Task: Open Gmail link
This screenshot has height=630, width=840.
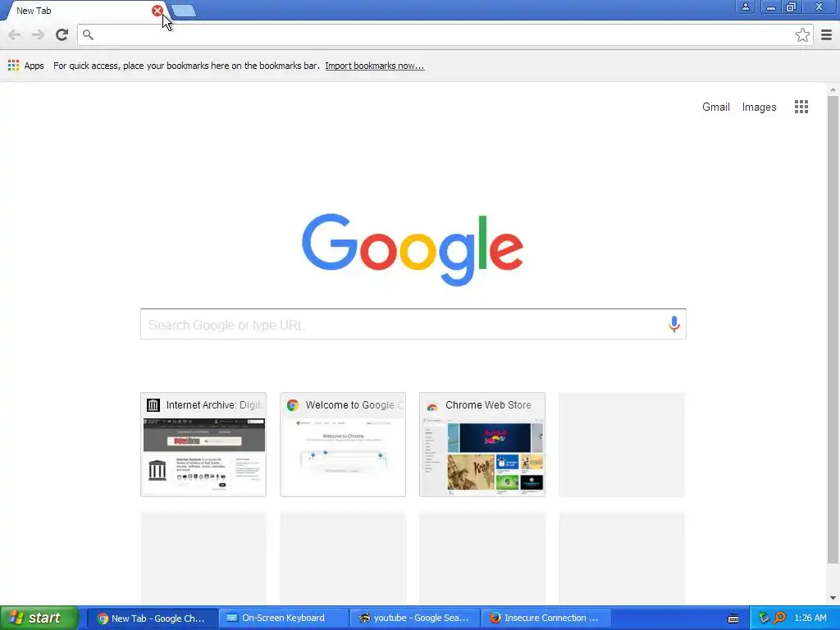Action: coord(715,107)
